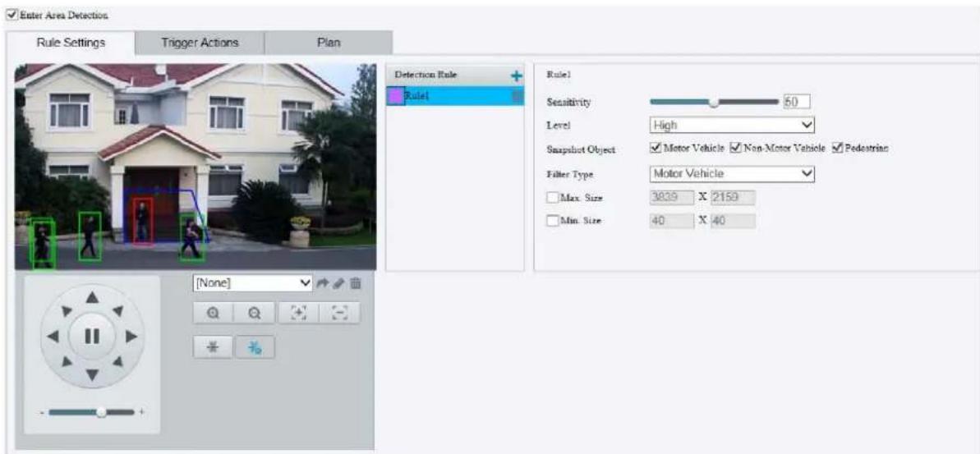Move PTZ camera diagonally up-left
Viewport: 980px width, 454px height.
(x=67, y=311)
